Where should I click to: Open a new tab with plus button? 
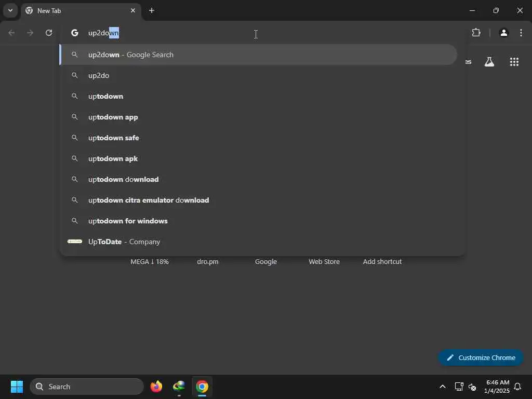point(152,10)
